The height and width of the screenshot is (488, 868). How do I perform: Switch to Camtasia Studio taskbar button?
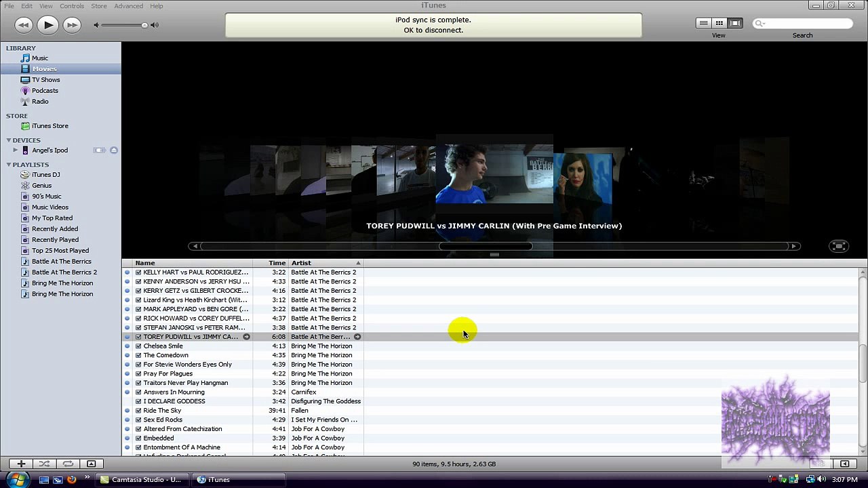pyautogui.click(x=141, y=480)
